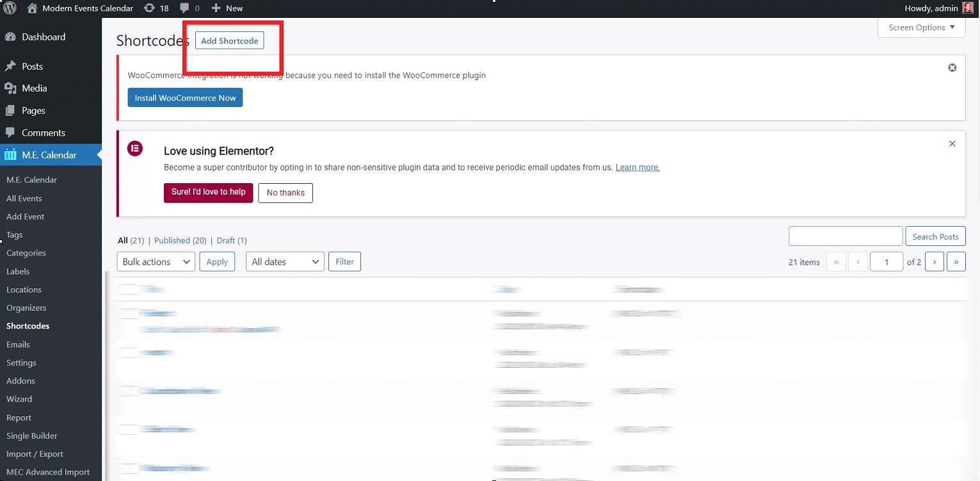The image size is (980, 481).
Task: Click Install WooCommerce Now
Action: pos(185,98)
